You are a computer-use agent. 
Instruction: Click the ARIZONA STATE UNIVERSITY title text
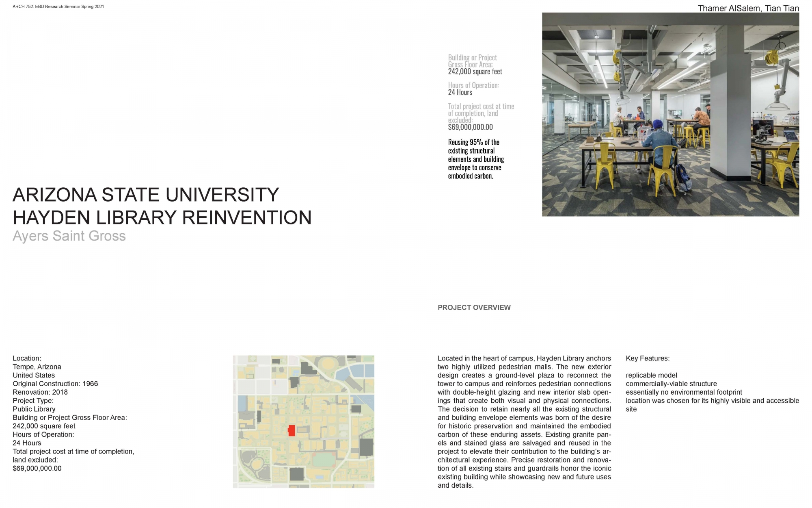coord(145,195)
